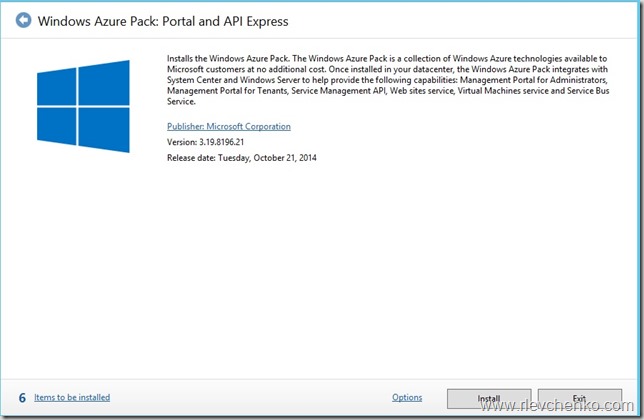The height and width of the screenshot is (420, 644).
Task: Click the blue Windows logo image
Action: 83,106
